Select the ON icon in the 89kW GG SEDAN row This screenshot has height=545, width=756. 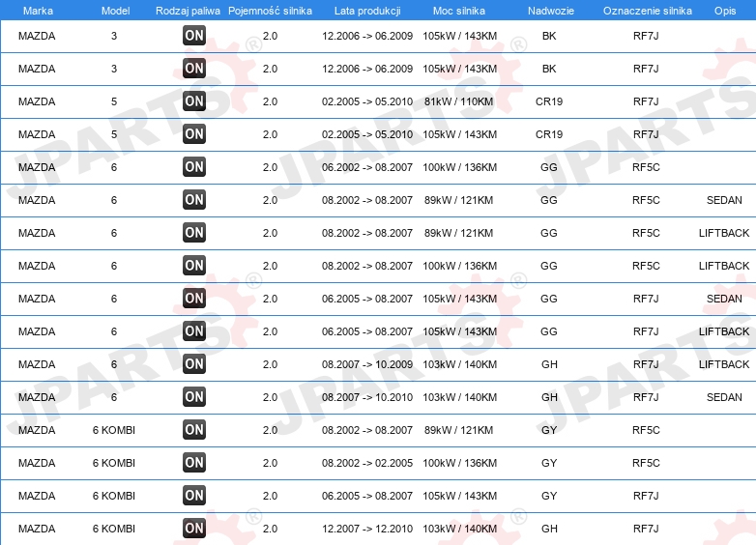tap(194, 199)
